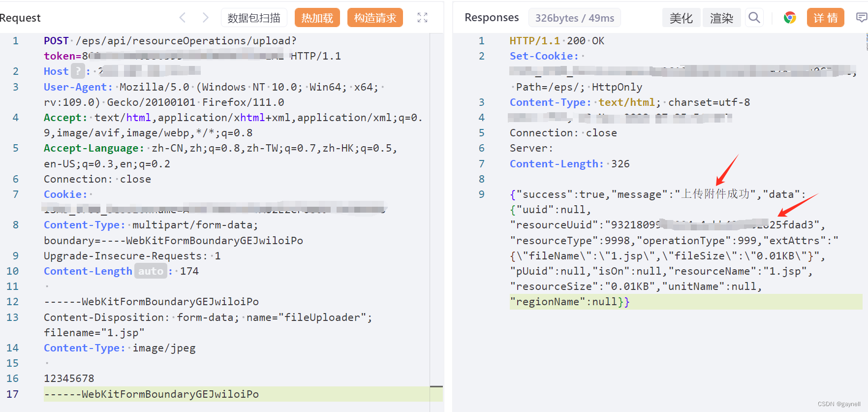Screen dimensions: 868x412
Task: Click the last boundary line on line 17
Action: 151,394
